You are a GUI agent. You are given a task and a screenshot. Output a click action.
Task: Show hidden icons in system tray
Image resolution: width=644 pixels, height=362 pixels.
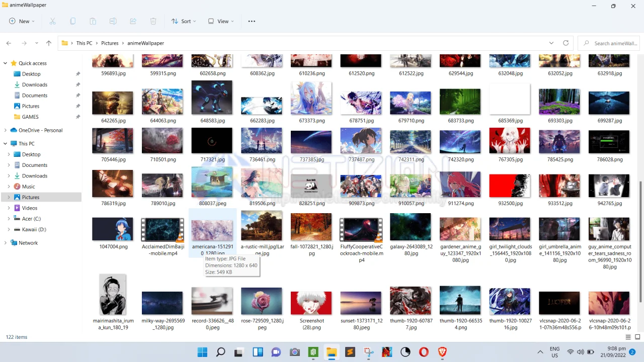[540, 352]
